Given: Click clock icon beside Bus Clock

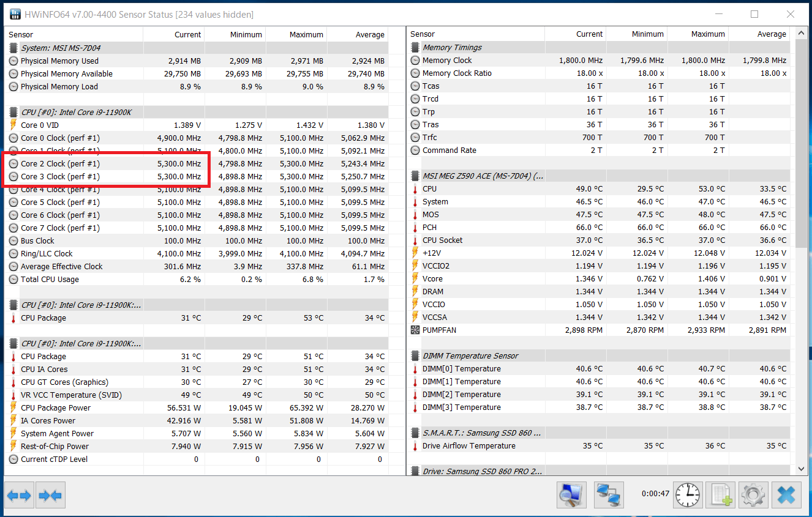Looking at the screenshot, I should 13,240.
